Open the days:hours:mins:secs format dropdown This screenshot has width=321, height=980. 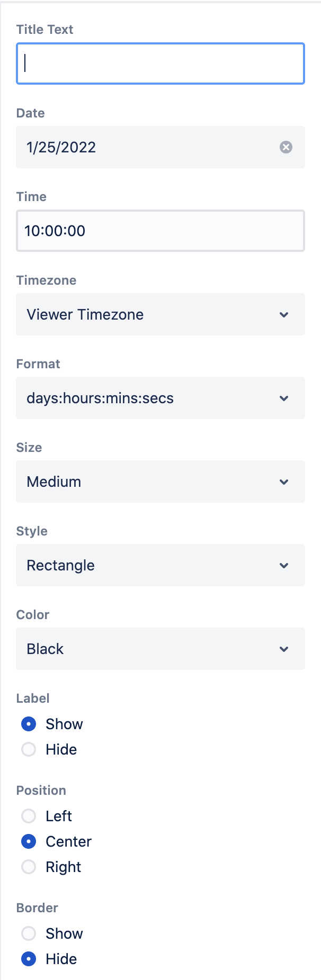tap(148, 398)
